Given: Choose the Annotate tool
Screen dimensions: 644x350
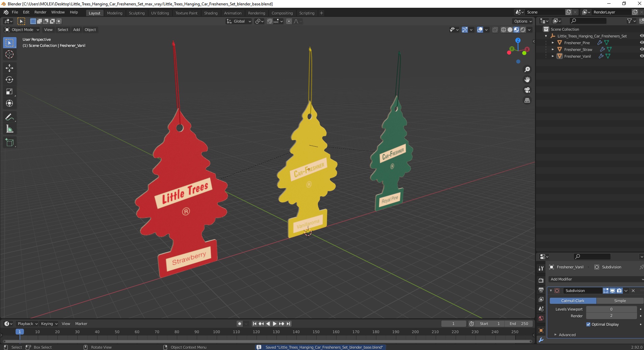Looking at the screenshot, I should [9, 117].
